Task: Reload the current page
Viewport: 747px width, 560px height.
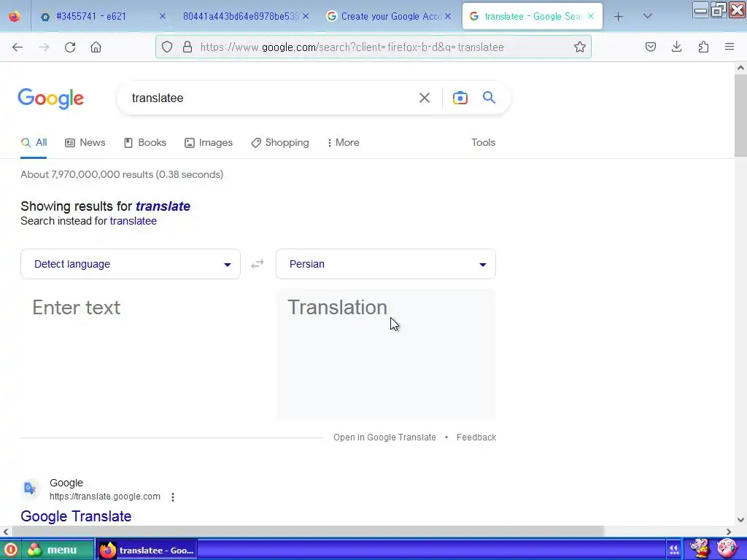Action: pyautogui.click(x=70, y=47)
